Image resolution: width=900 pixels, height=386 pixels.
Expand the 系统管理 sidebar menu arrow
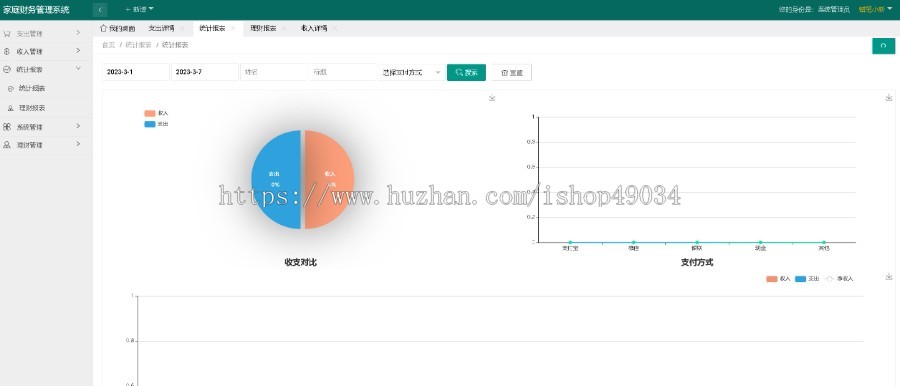click(x=78, y=126)
